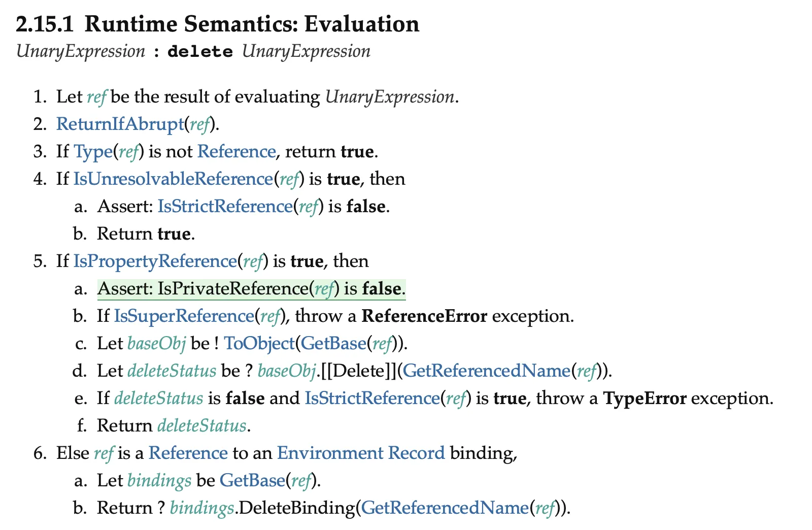The width and height of the screenshot is (812, 530).
Task: Click GetBase link in step 5c
Action: [333, 343]
